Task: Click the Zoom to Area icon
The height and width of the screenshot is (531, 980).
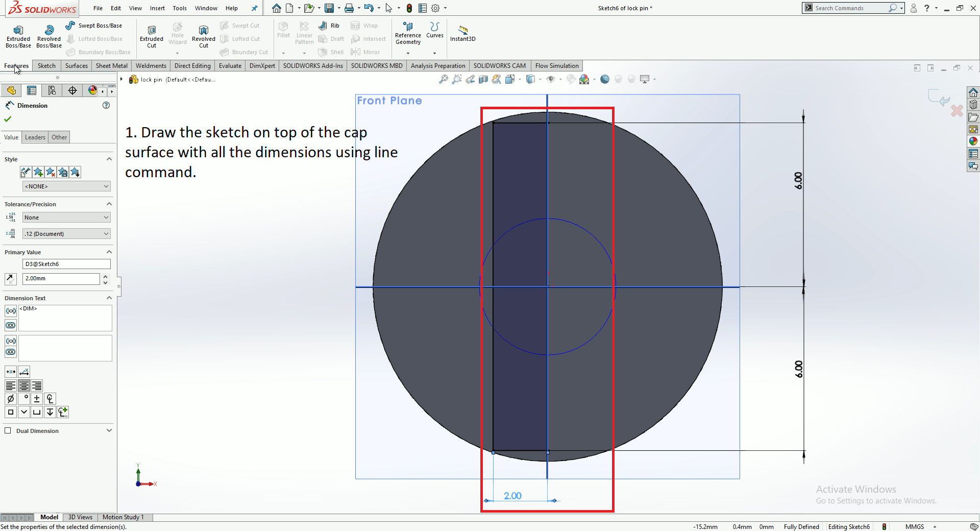Action: pos(457,79)
